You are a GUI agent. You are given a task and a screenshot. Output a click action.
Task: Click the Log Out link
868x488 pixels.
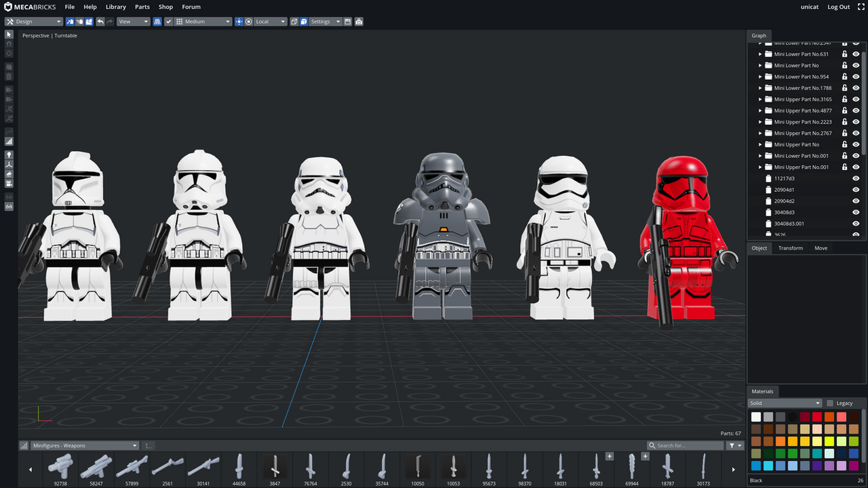coord(839,7)
